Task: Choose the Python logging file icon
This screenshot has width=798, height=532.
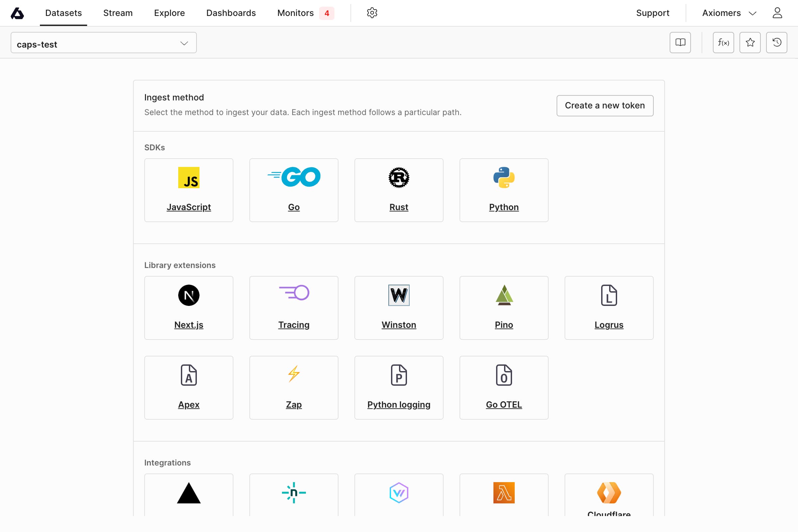Action: pyautogui.click(x=399, y=375)
